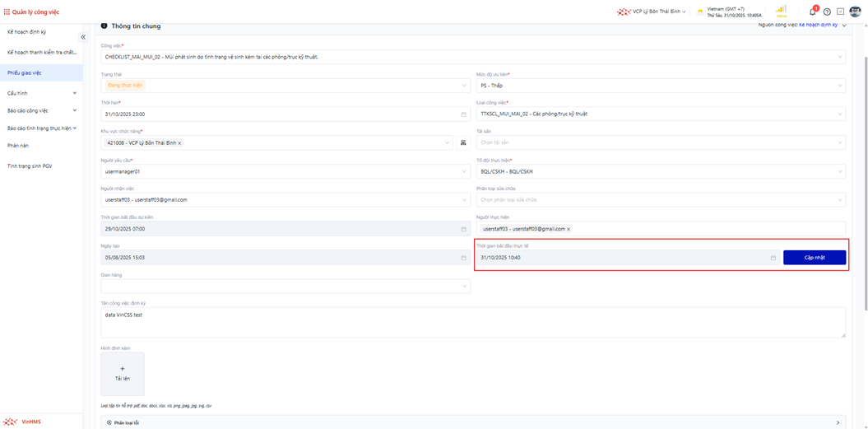This screenshot has height=429, width=868.
Task: Click the Tải lên image upload box
Action: click(123, 374)
